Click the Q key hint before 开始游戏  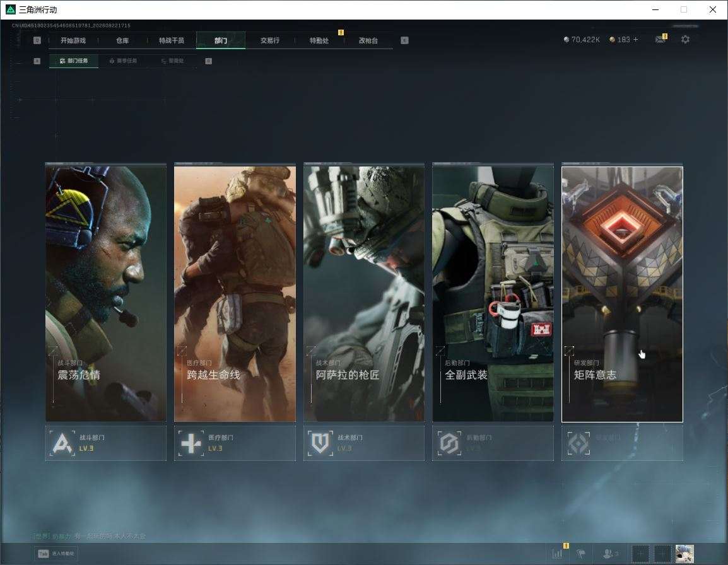(37, 40)
